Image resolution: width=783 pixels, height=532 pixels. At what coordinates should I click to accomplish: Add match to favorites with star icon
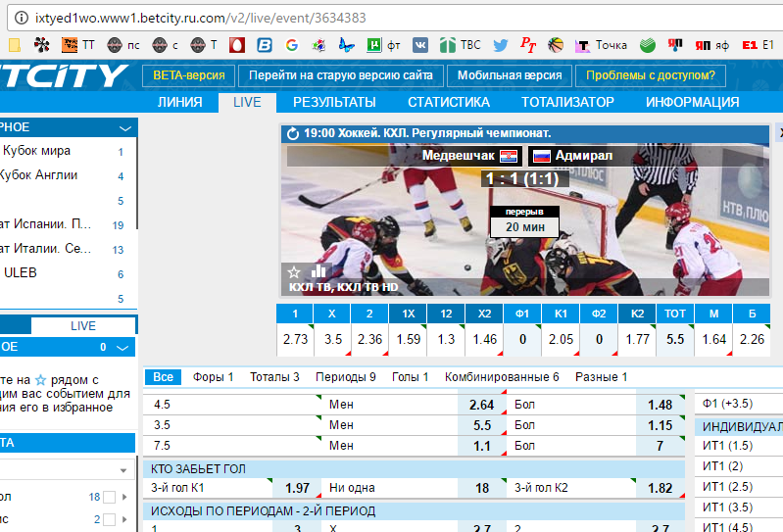293,271
